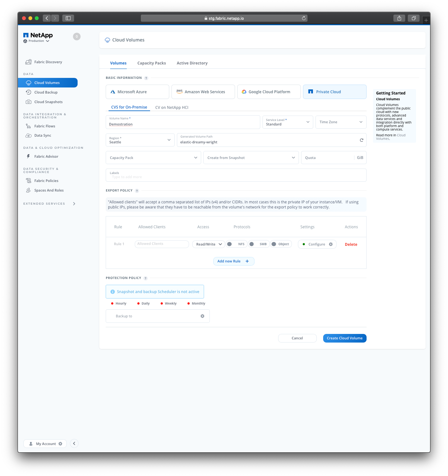This screenshot has height=476, width=448.
Task: Regenerate the Generated Volume Path
Action: coord(361,140)
